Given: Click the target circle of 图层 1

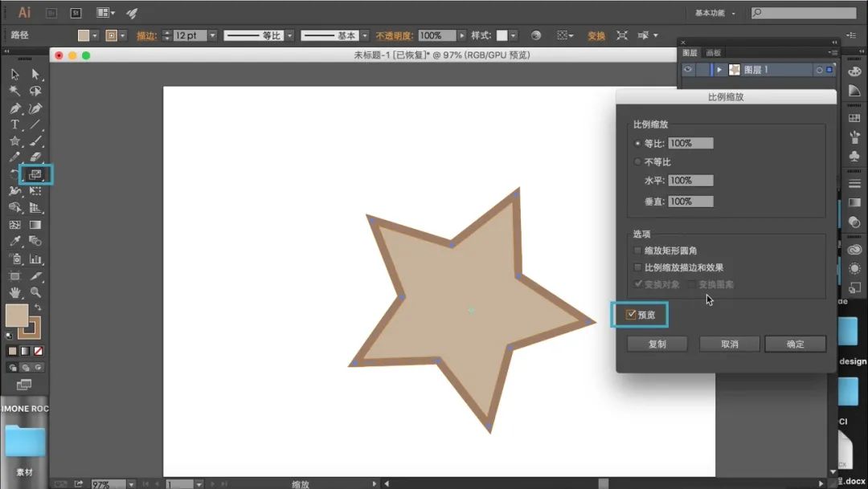Looking at the screenshot, I should point(819,70).
